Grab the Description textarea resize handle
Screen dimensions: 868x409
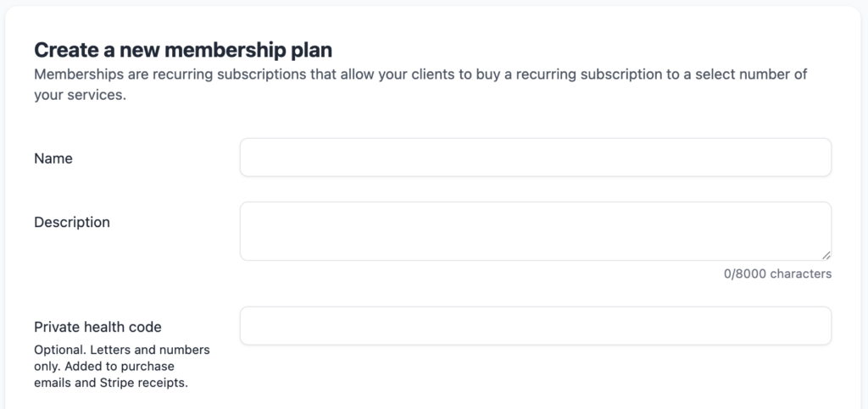coord(826,255)
